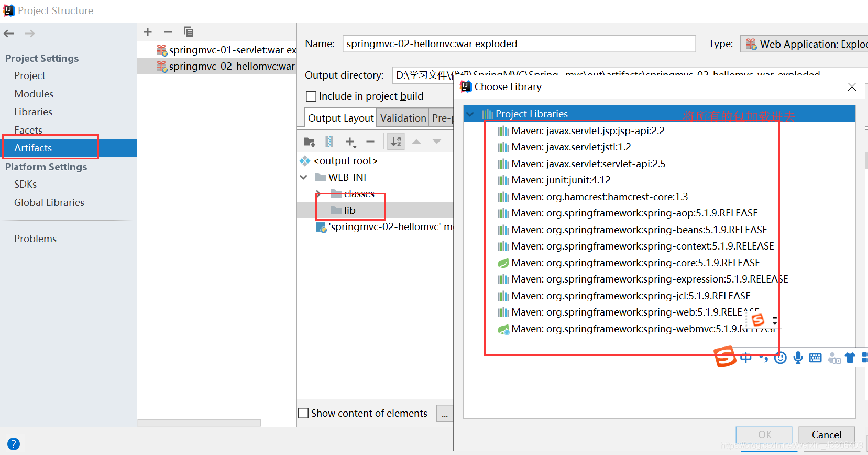
Task: Toggle sort elements by names
Action: [x=396, y=142]
